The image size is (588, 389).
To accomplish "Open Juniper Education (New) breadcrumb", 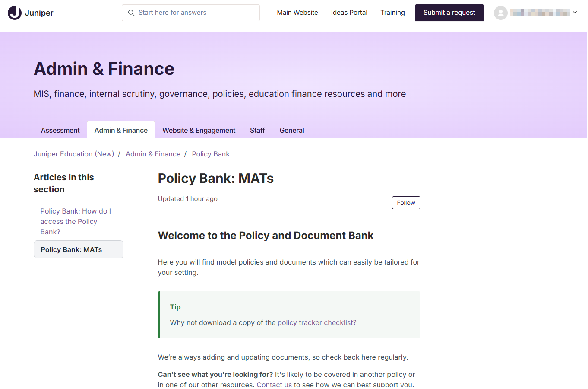I will [74, 154].
